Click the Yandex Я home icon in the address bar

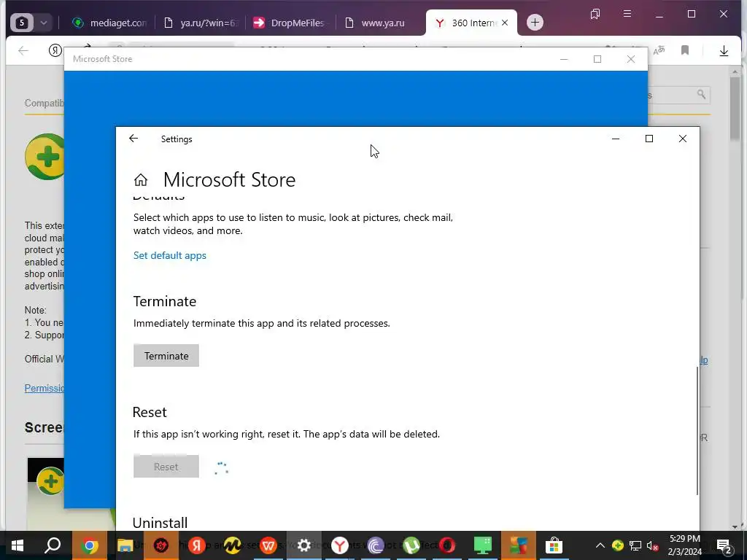coord(55,50)
